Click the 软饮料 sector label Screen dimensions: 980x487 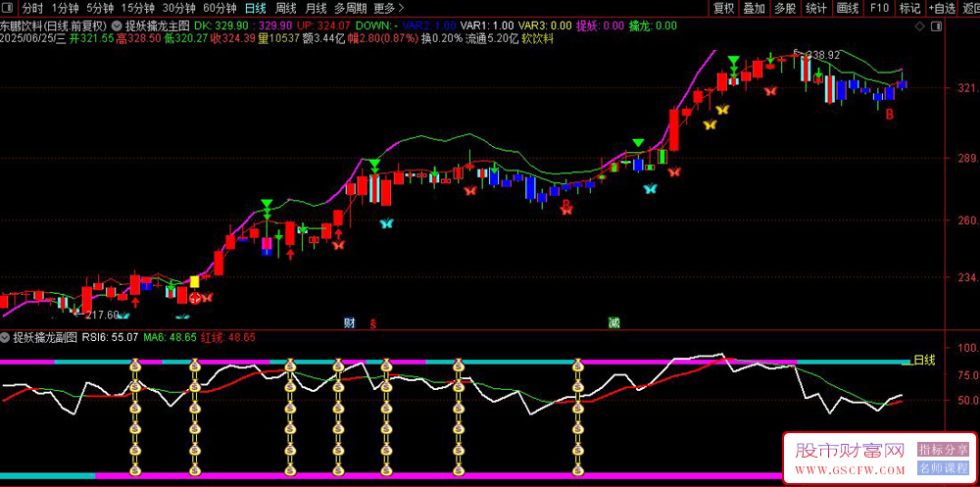537,38
